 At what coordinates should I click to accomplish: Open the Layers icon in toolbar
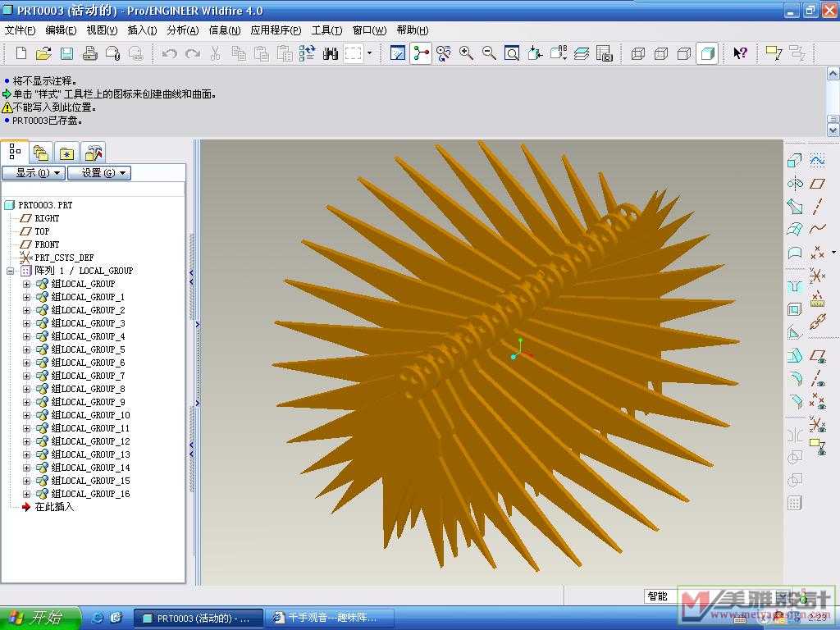point(582,53)
